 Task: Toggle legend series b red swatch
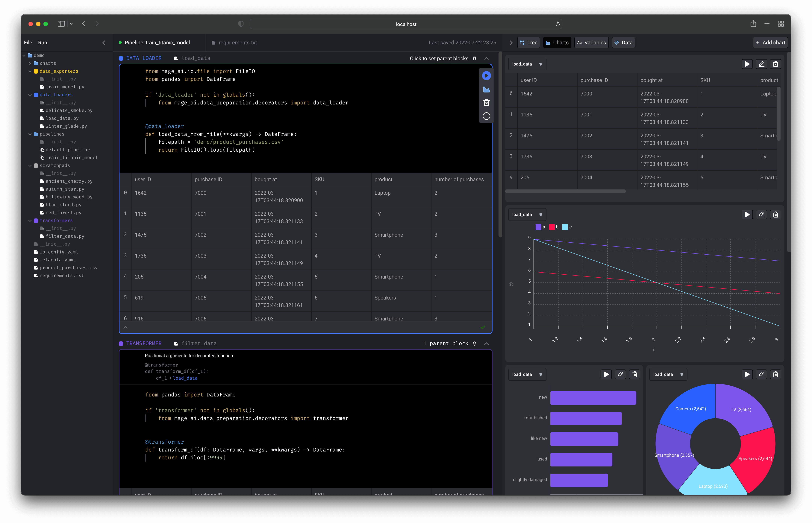(551, 227)
